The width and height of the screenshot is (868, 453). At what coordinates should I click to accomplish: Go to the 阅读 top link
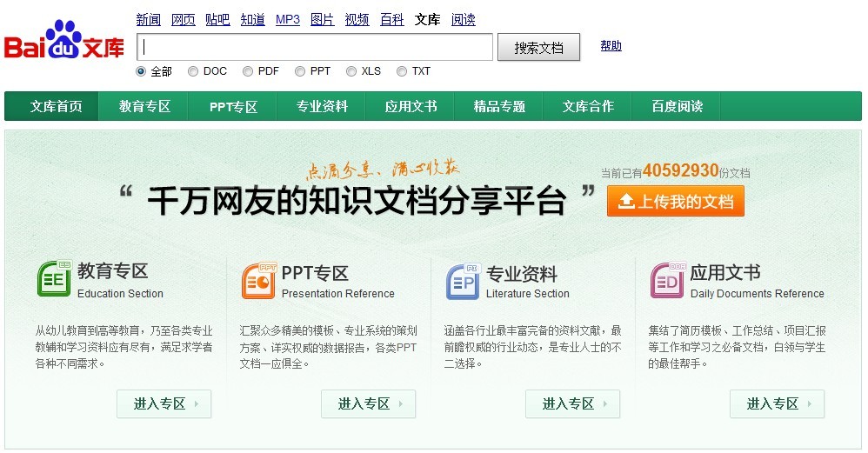464,20
